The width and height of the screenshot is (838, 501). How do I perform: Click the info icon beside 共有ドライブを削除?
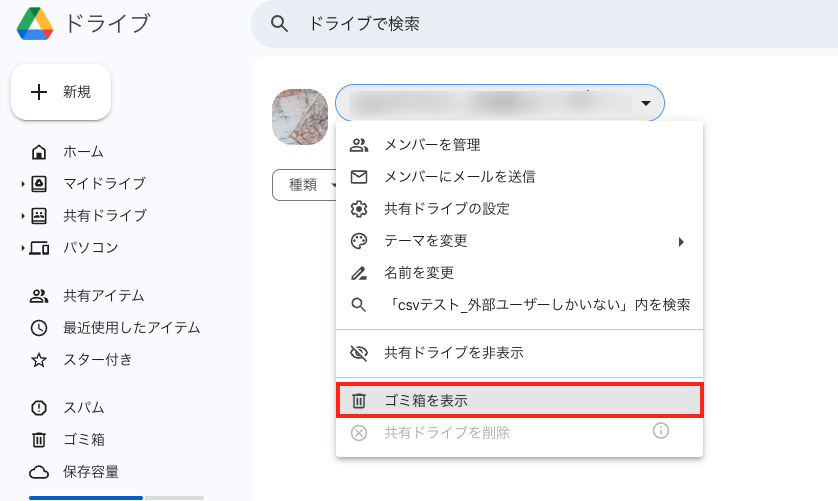point(661,430)
